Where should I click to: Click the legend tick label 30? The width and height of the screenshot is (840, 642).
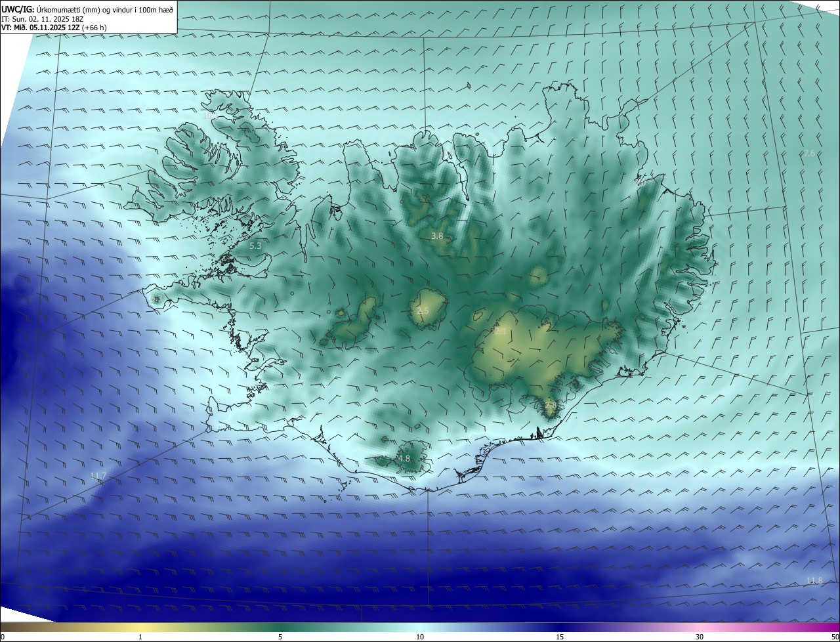(x=700, y=637)
